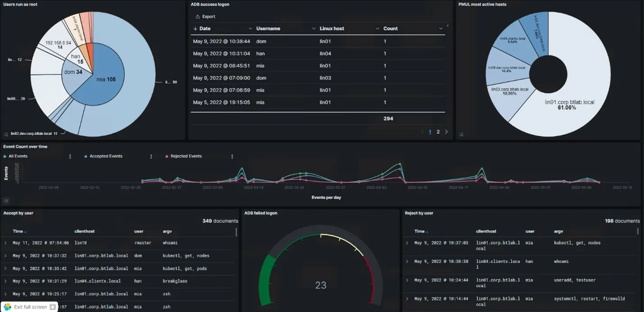Image resolution: width=644 pixels, height=312 pixels.
Task: Expand the 10:35:42 mia row in Accept by user
Action: point(5,268)
